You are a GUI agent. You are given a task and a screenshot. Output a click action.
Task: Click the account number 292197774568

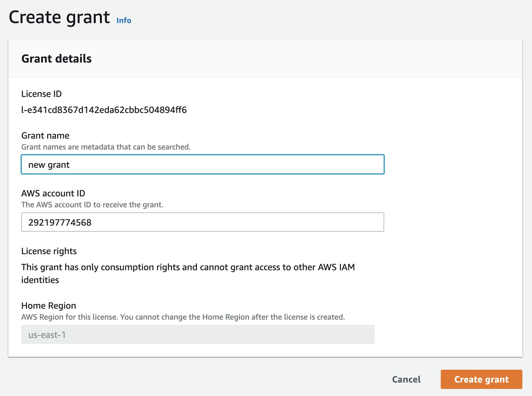coord(60,222)
